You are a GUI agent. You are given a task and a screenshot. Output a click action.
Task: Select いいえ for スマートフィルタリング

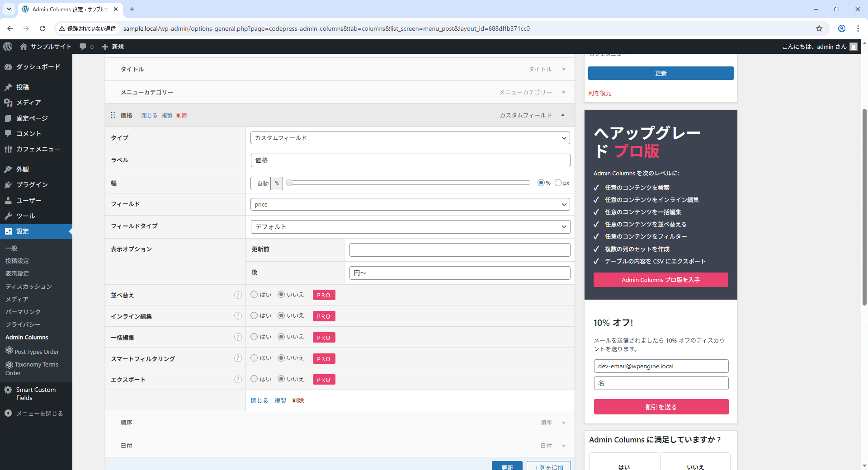coord(281,358)
